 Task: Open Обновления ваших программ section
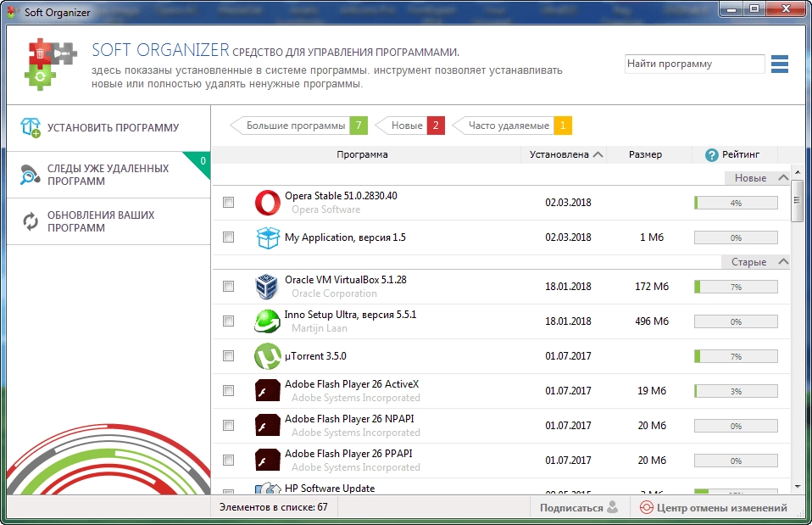pyautogui.click(x=108, y=221)
